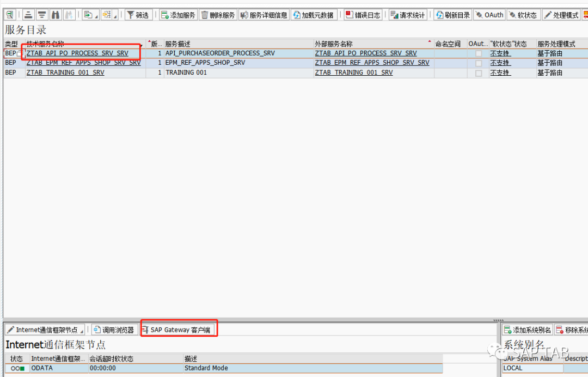Click 不支持 soft state in ZTAB_API_PO_PROCESS row
This screenshot has height=377, width=588.
(x=500, y=53)
